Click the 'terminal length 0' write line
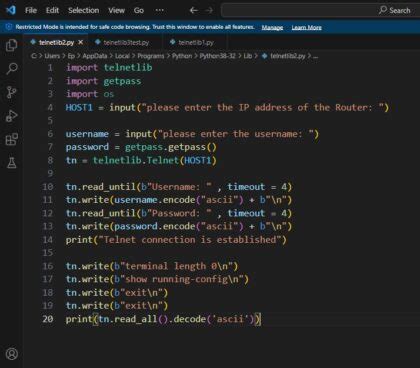This screenshot has height=368, width=420. 152,266
